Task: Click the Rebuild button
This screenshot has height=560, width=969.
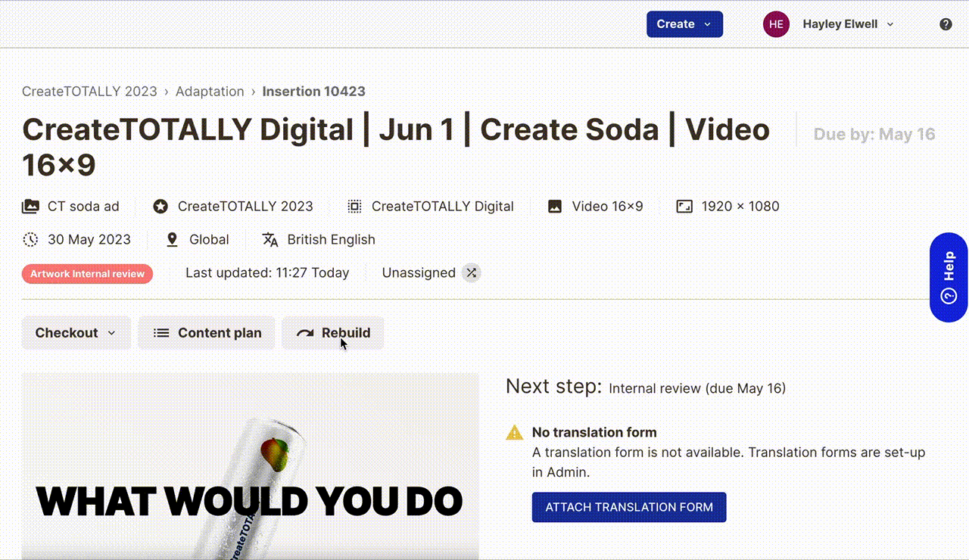Action: click(x=333, y=333)
